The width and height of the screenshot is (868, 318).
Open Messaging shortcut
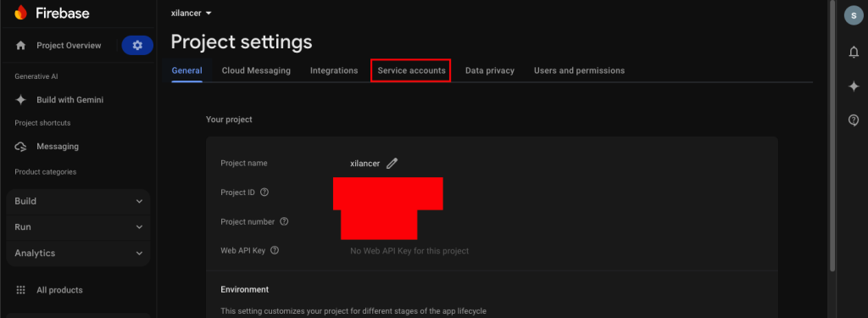[58, 147]
